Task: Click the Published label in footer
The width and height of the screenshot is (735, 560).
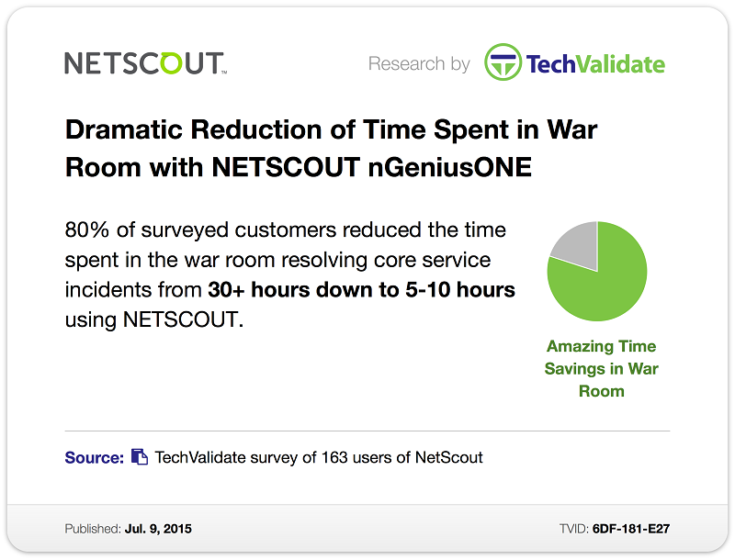Action: 93,529
